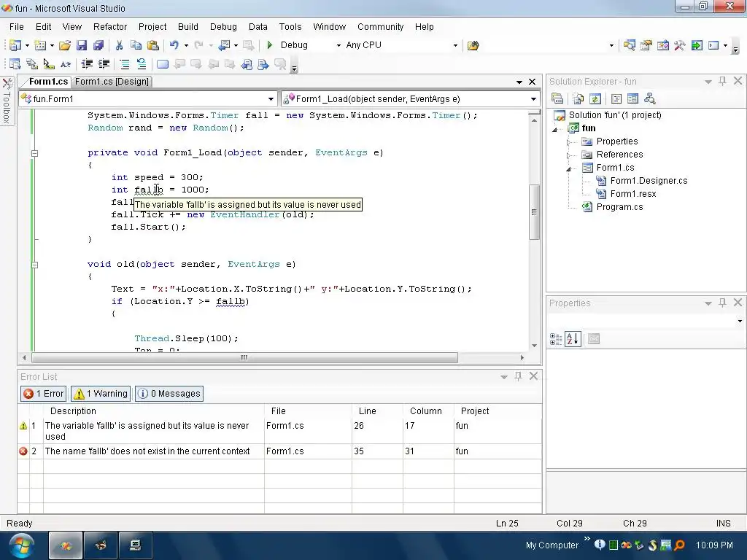This screenshot has width=747, height=560.
Task: Collapse the old method outline
Action: coord(34,265)
